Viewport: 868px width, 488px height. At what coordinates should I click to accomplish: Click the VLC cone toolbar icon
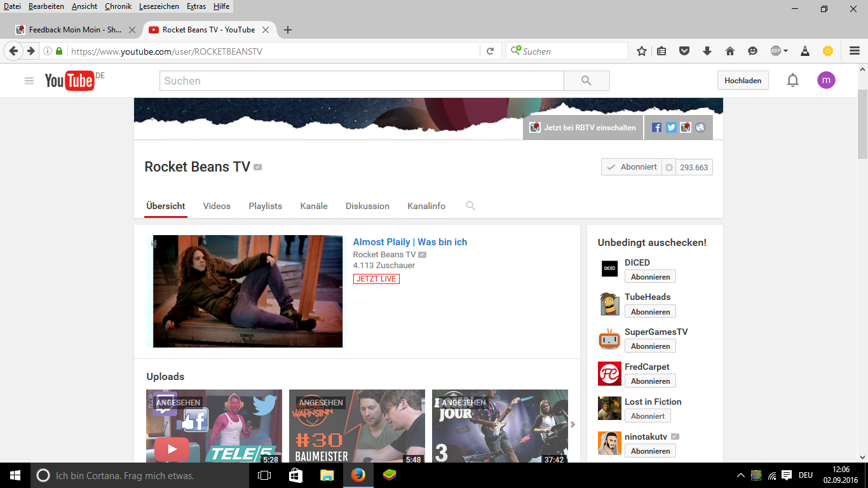coord(805,51)
